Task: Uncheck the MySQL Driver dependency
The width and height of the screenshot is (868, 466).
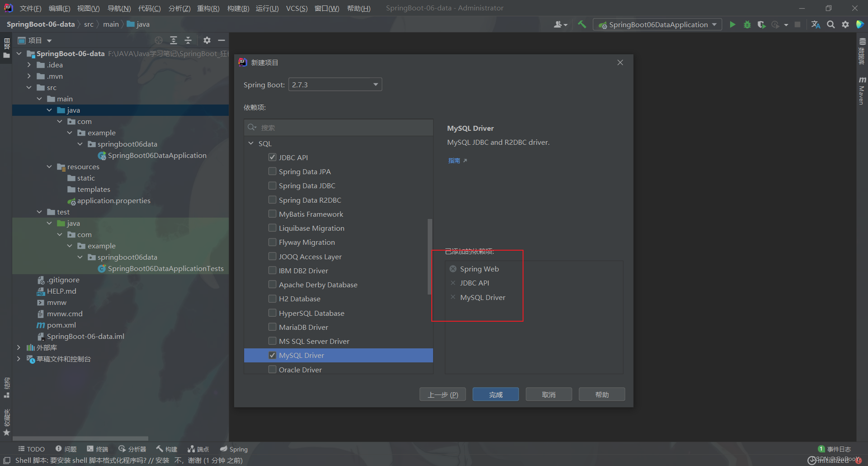Action: click(x=272, y=355)
